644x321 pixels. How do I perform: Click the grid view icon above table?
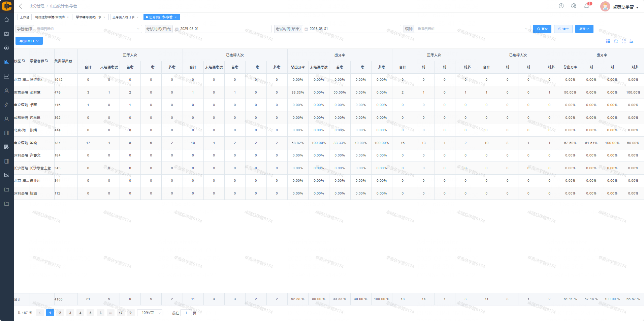[x=608, y=41]
